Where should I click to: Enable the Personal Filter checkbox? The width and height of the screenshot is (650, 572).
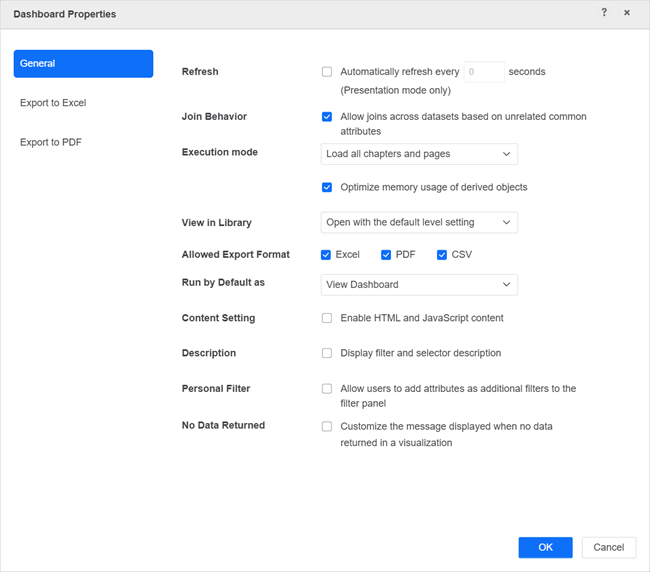[327, 389]
